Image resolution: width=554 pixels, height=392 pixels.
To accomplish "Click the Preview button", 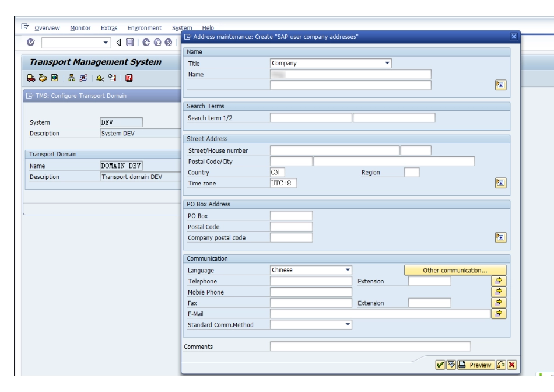I will tap(475, 365).
